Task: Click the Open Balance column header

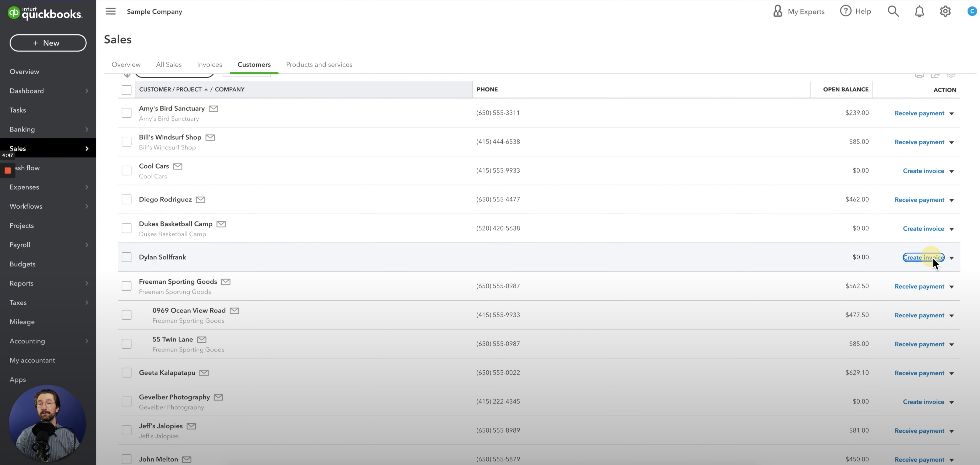Action: (845, 90)
